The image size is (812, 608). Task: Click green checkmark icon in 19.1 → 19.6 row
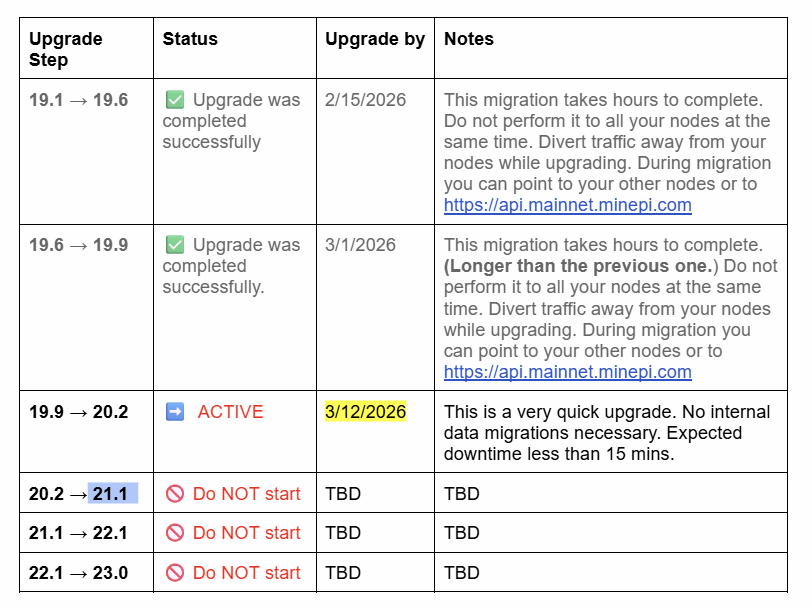(175, 100)
